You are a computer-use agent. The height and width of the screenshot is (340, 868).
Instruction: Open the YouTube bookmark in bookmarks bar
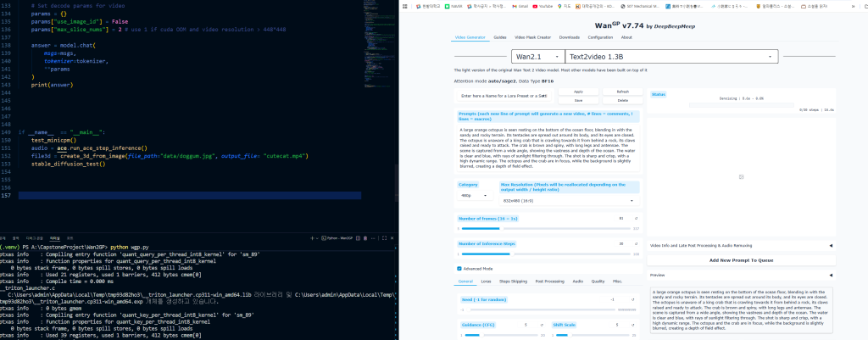click(540, 5)
